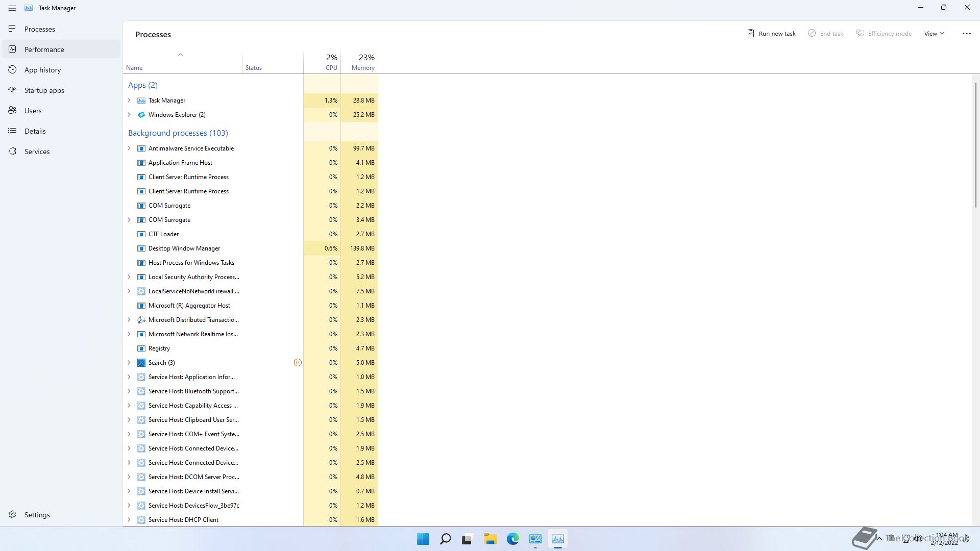This screenshot has width=980, height=551.
Task: Toggle Efficiency mode
Action: coord(884,34)
